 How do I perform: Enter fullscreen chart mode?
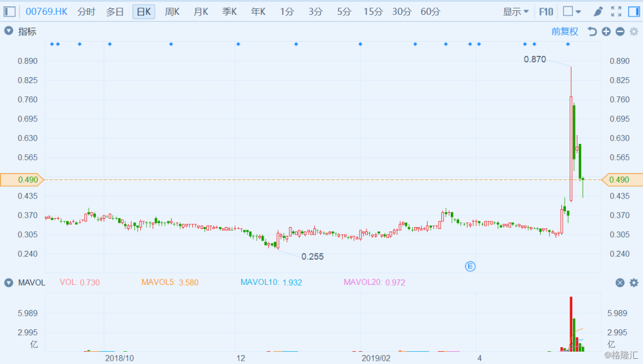(x=616, y=12)
